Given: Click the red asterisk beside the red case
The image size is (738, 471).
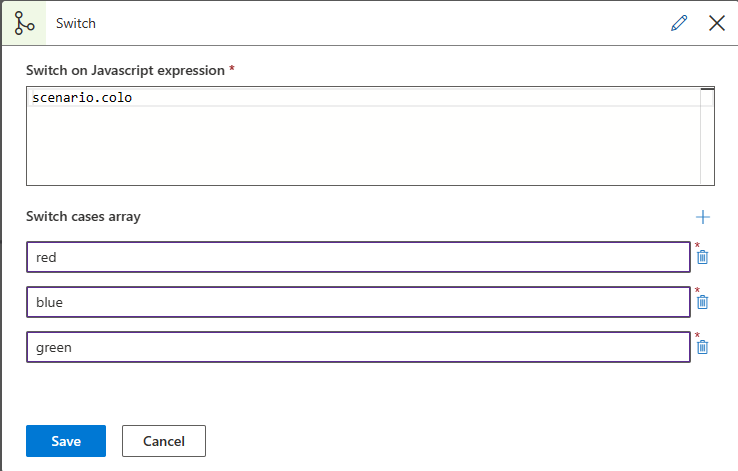Looking at the screenshot, I should [698, 246].
